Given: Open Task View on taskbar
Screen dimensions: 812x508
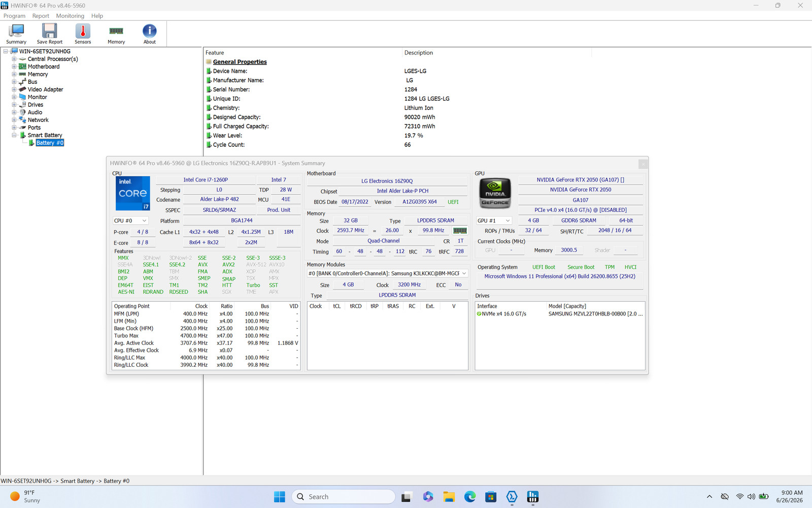Looking at the screenshot, I should coord(406,497).
